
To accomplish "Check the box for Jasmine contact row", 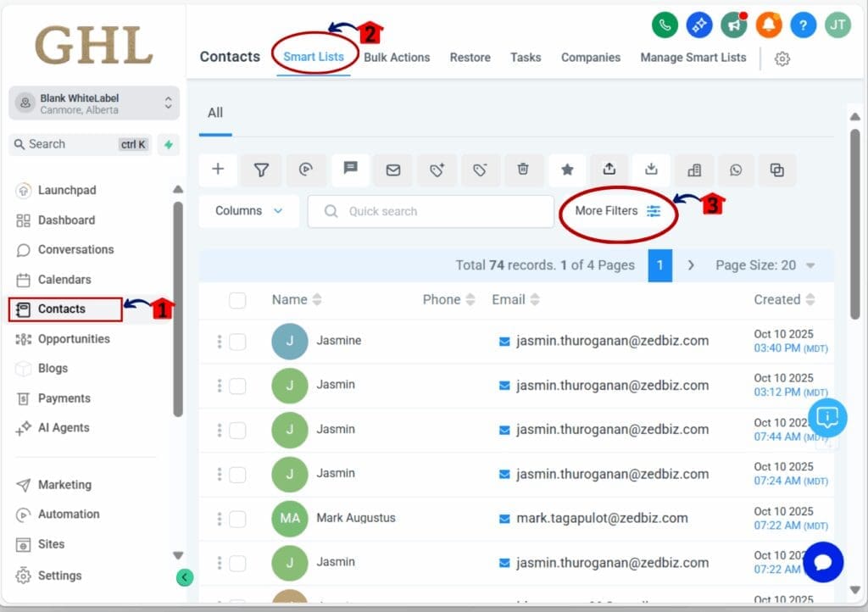I will coord(237,341).
